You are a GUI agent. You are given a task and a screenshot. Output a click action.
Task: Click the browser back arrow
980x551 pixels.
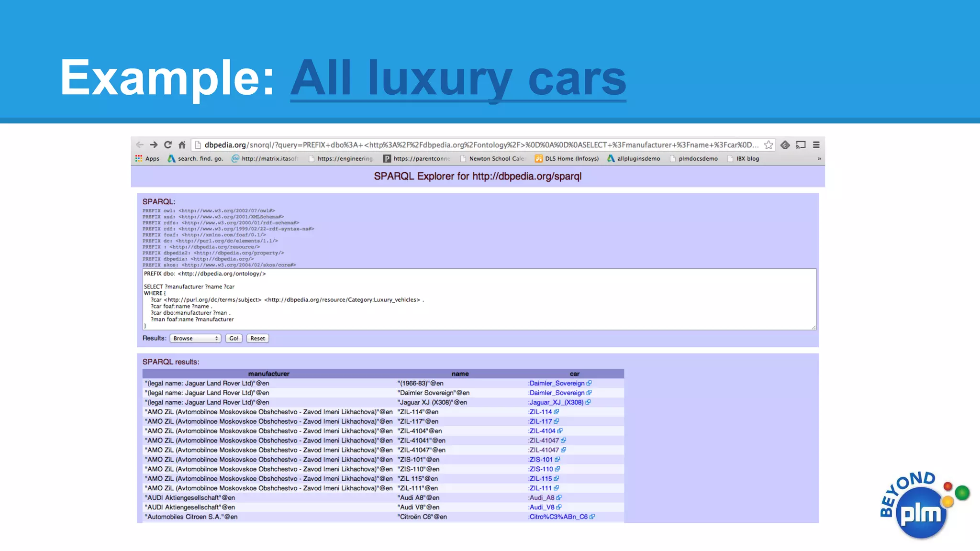[x=140, y=144]
